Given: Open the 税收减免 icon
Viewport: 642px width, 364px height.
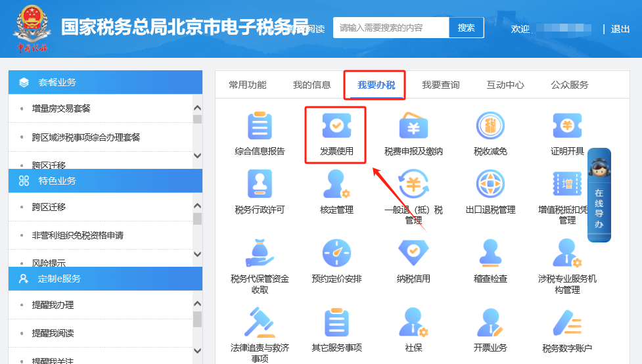Looking at the screenshot, I should [x=490, y=126].
